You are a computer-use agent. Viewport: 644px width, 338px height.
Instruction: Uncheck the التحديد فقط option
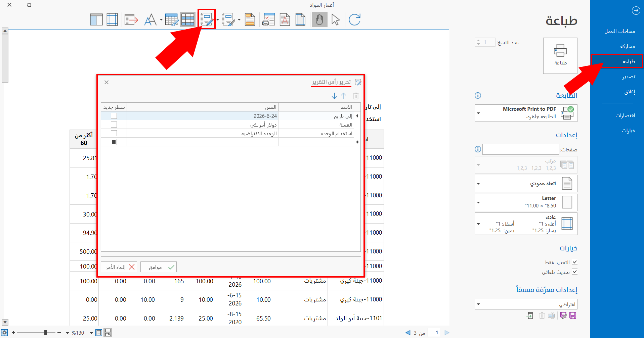[x=574, y=262]
